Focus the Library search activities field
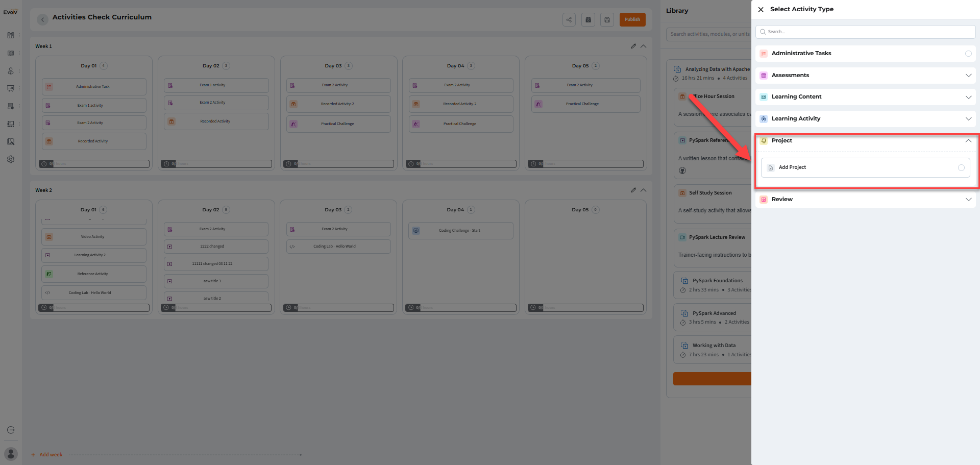The height and width of the screenshot is (465, 980). tap(708, 34)
